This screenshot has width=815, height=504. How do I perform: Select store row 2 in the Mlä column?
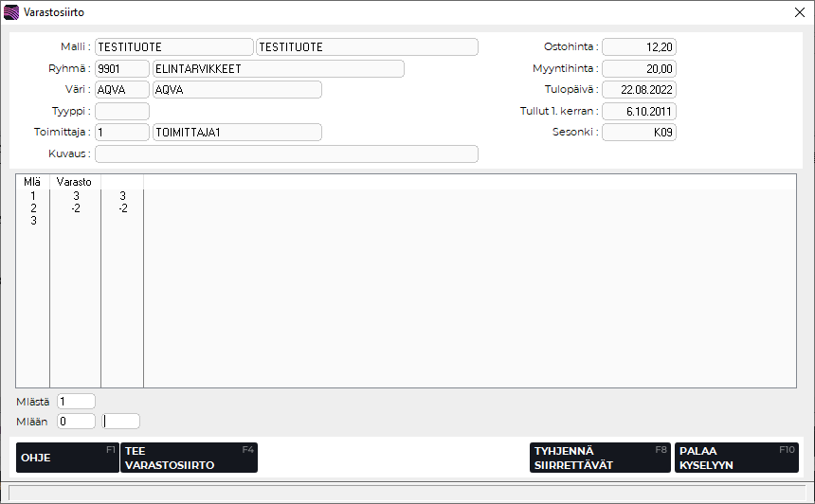tap(33, 208)
